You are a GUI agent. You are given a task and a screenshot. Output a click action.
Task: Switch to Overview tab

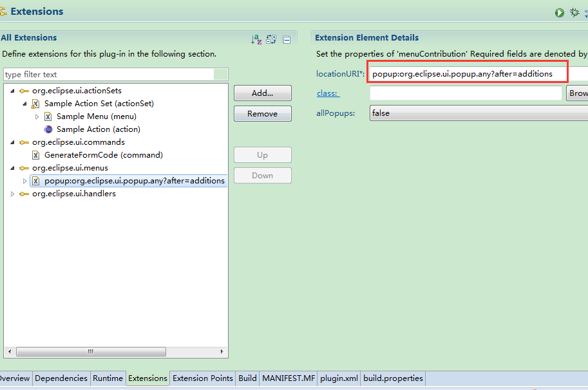pyautogui.click(x=14, y=378)
